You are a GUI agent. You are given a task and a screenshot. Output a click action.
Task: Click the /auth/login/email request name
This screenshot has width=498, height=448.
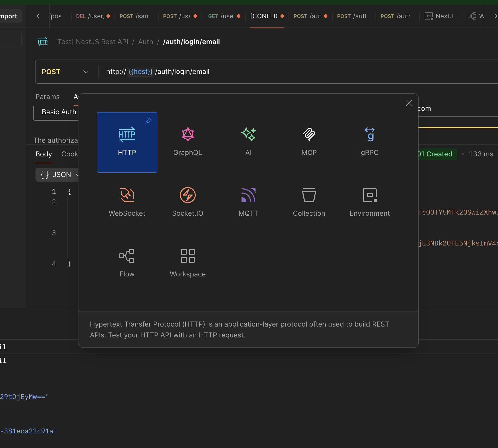coord(191,42)
